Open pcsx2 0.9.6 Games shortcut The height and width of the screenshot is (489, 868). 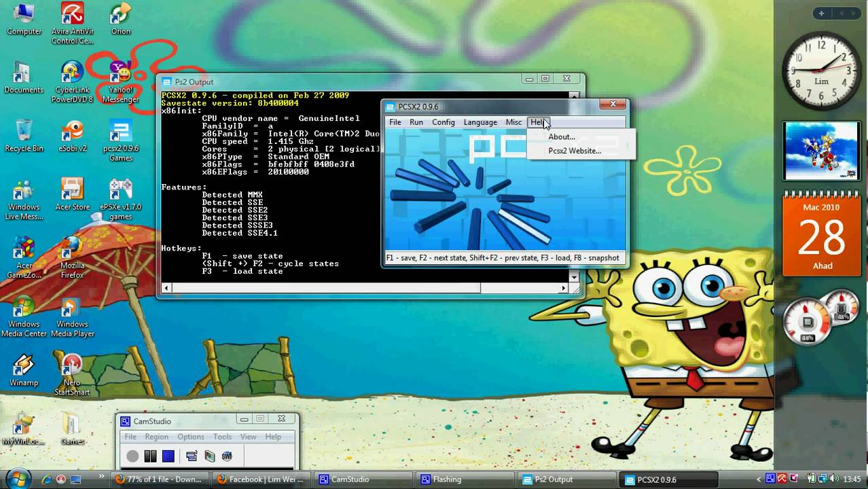pyautogui.click(x=121, y=141)
